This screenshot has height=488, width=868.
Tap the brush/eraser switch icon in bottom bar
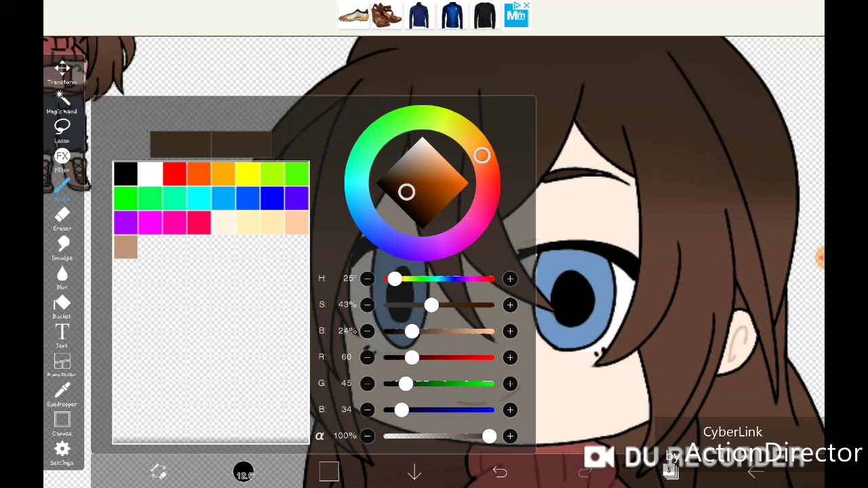point(158,472)
